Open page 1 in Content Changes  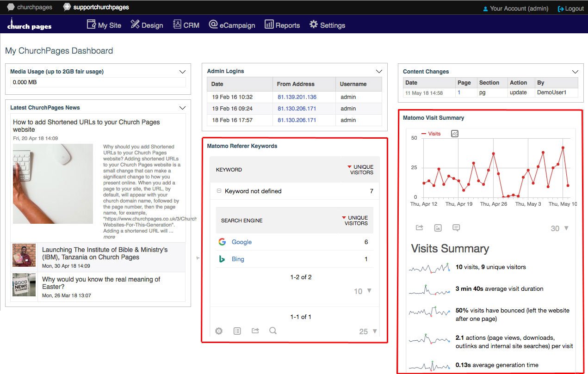(x=459, y=92)
